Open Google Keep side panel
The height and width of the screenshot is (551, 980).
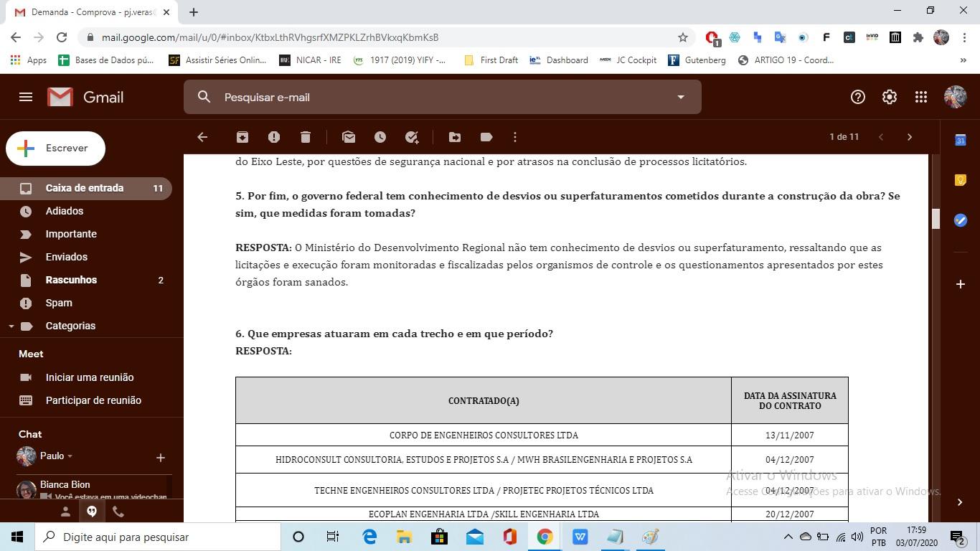(961, 180)
